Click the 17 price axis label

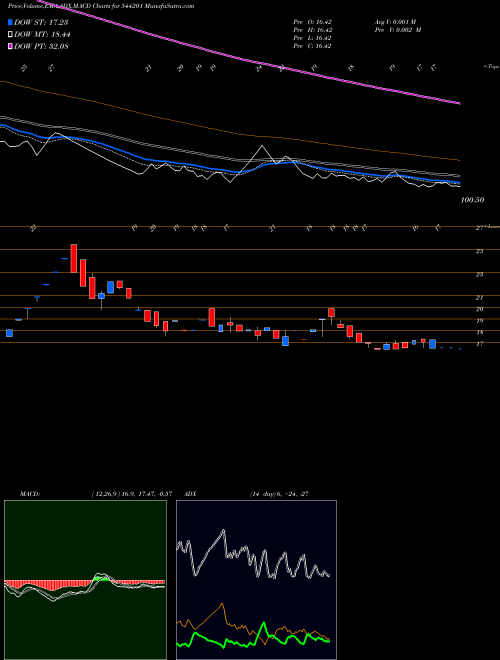pyautogui.click(x=479, y=344)
